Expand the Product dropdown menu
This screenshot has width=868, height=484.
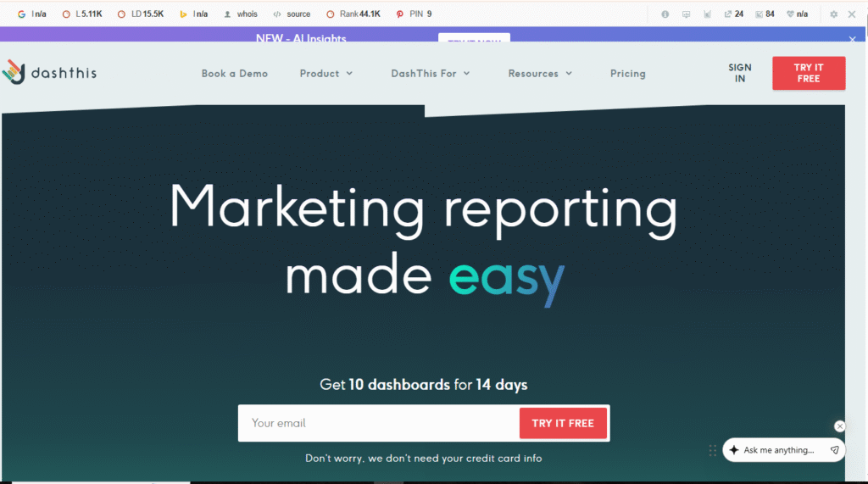[325, 74]
